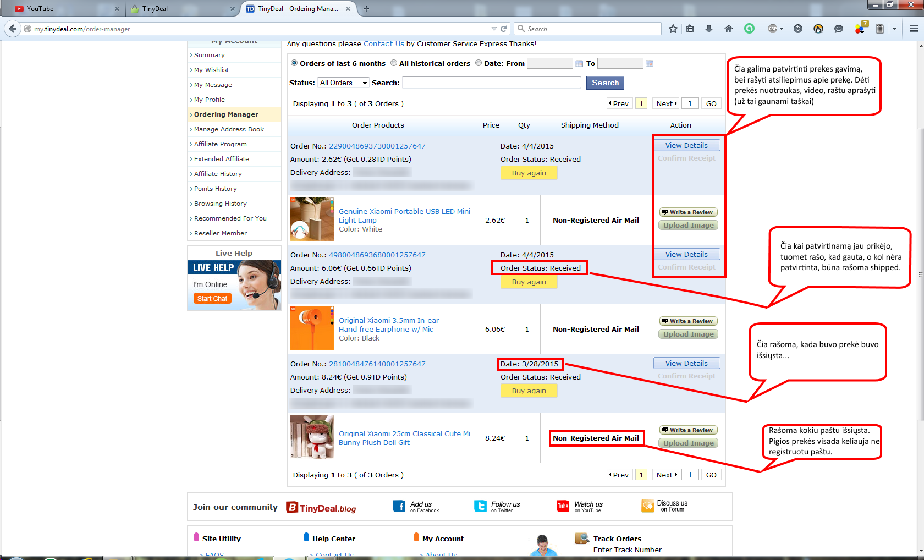Click the headphone-face extension icon
Viewport: 924px width, 560px height.
point(818,29)
